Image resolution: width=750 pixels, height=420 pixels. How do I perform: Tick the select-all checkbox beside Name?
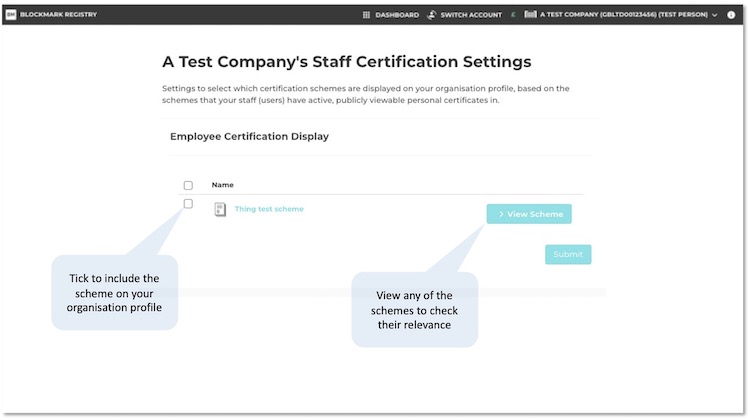point(188,185)
